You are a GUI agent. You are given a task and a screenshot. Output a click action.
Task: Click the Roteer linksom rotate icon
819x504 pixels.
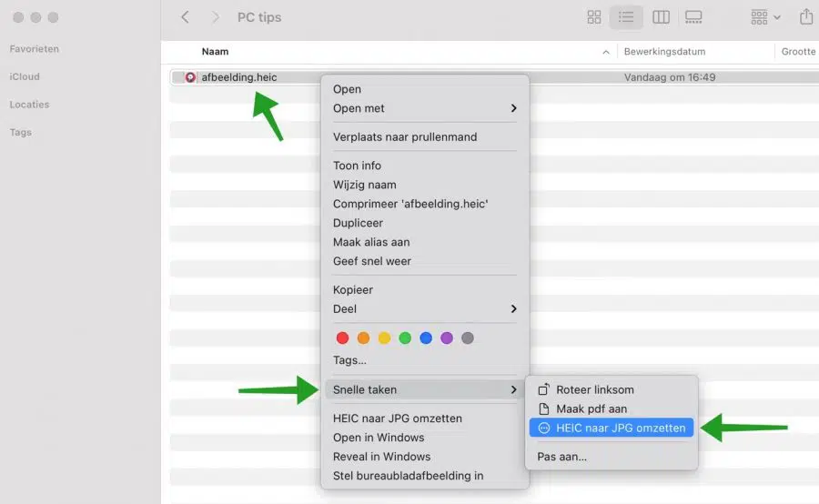pos(544,389)
